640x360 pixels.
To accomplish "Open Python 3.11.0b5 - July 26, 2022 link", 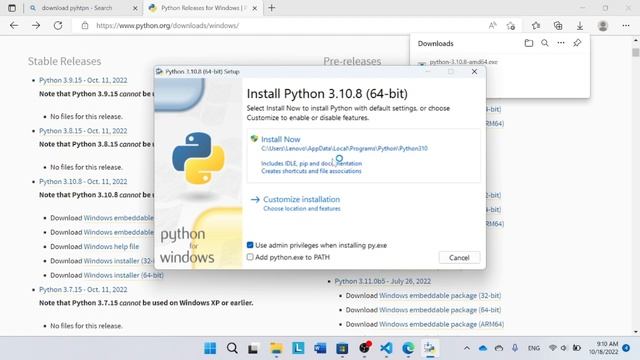I will 382,282.
